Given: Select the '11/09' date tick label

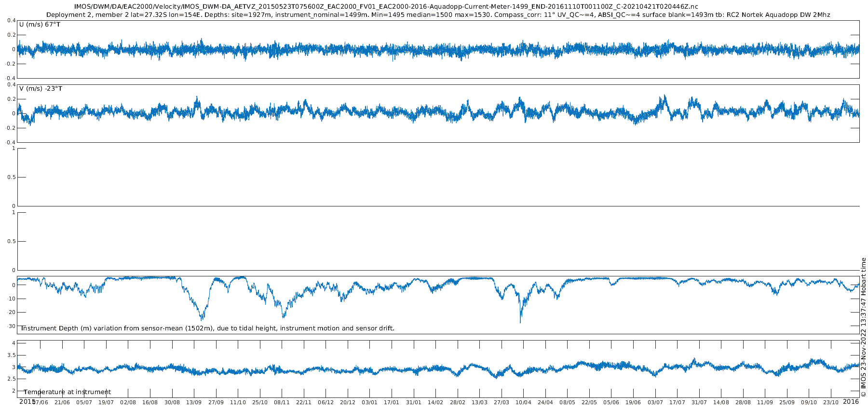Looking at the screenshot, I should point(765,402).
